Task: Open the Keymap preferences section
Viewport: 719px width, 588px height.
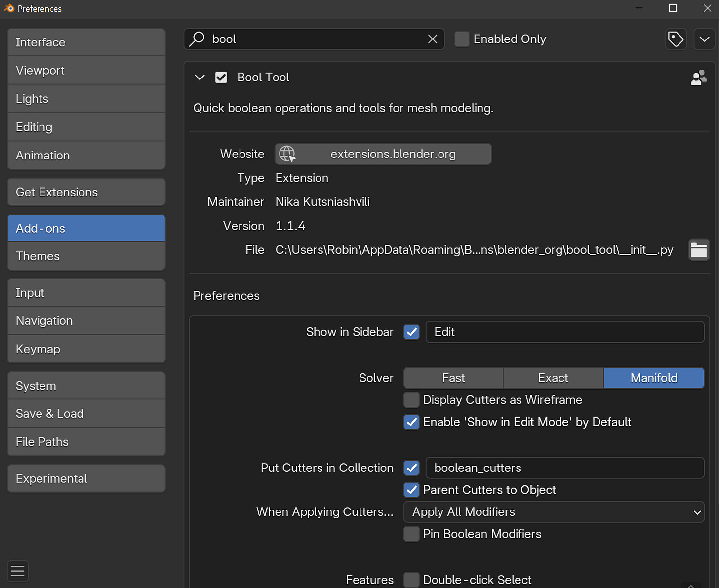Action: 86,349
